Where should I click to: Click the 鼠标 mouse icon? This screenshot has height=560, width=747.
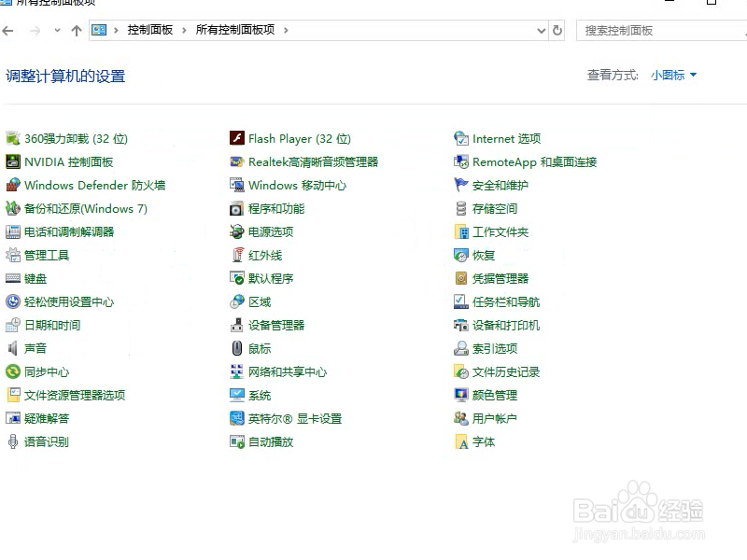(x=237, y=348)
